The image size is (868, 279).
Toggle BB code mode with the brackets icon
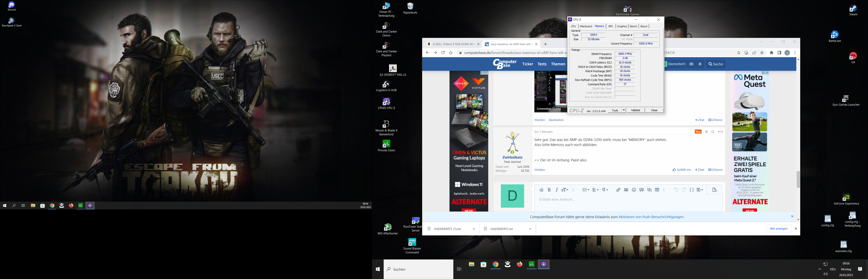coord(692,190)
